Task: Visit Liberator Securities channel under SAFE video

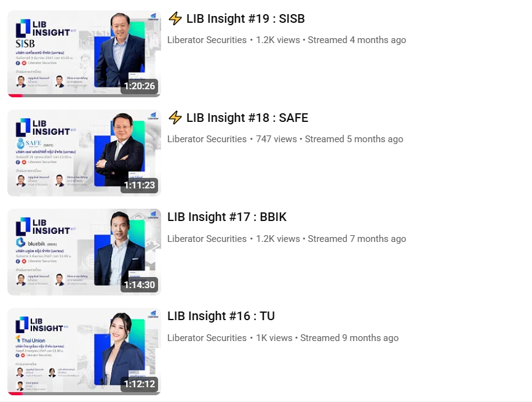Action: [207, 139]
